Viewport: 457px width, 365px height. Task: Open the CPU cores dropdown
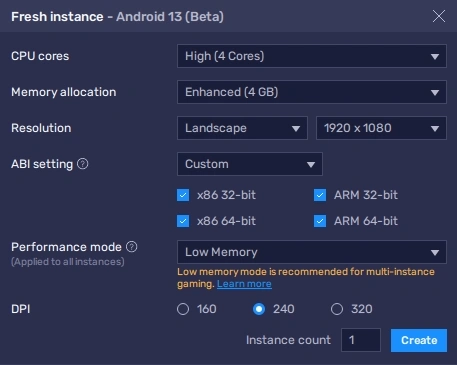312,56
